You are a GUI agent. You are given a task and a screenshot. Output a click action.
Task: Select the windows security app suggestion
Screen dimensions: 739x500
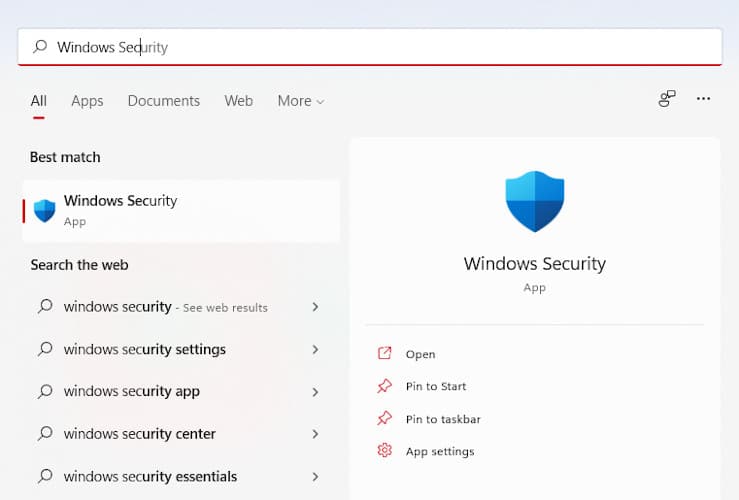pyautogui.click(x=179, y=391)
